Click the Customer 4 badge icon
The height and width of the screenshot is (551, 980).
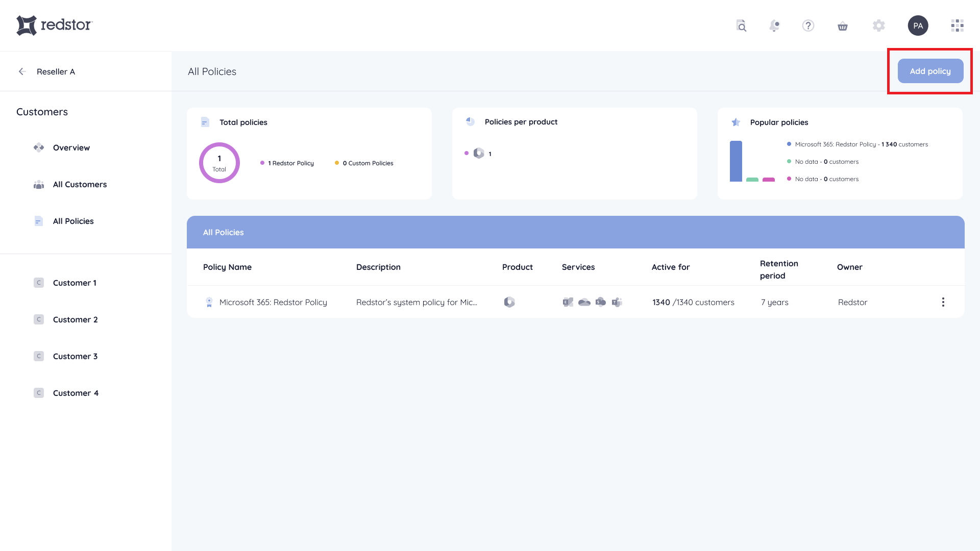pos(39,393)
